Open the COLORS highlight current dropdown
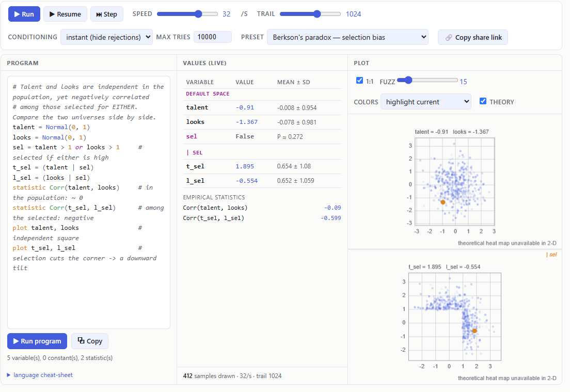The width and height of the screenshot is (570, 392). pyautogui.click(x=425, y=102)
